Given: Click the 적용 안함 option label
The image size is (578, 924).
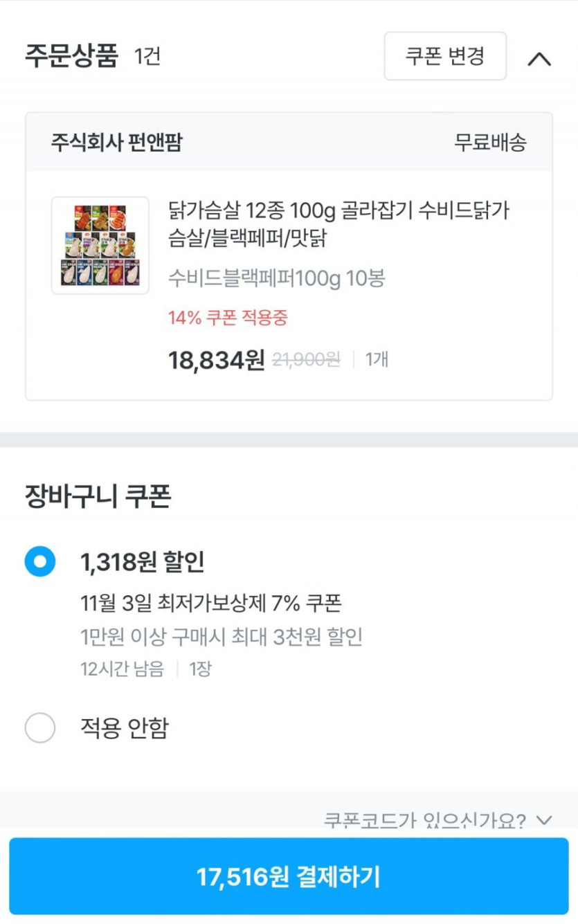Looking at the screenshot, I should [125, 727].
